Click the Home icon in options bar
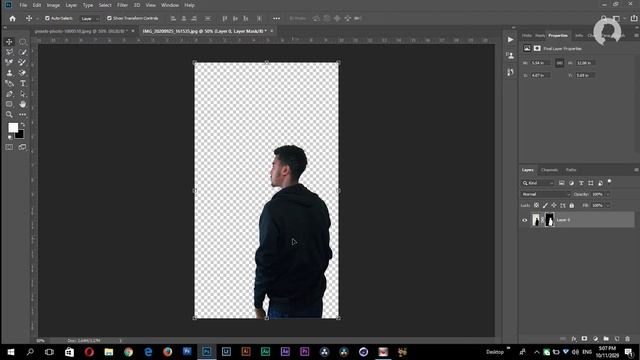The height and width of the screenshot is (360, 640). [x=13, y=18]
